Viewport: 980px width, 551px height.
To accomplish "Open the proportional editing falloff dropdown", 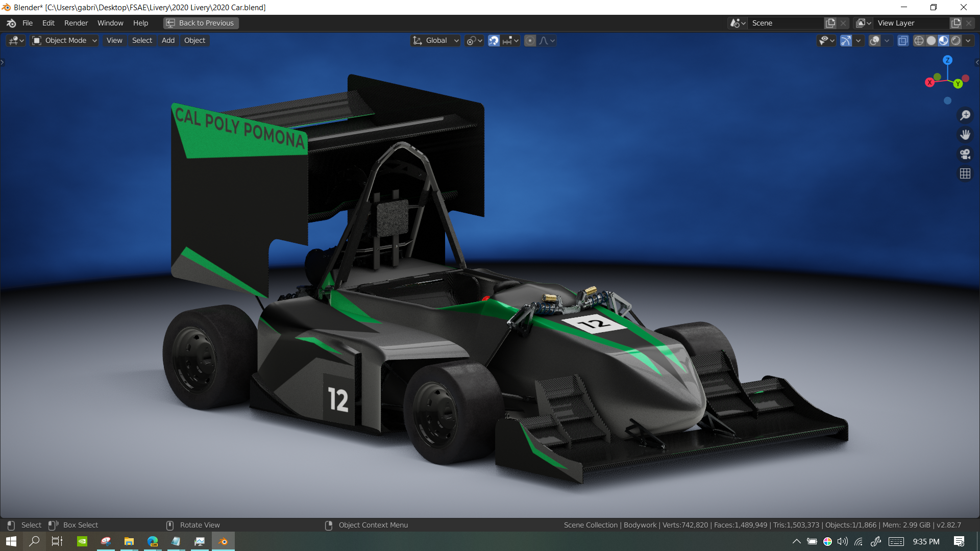I will (x=547, y=40).
